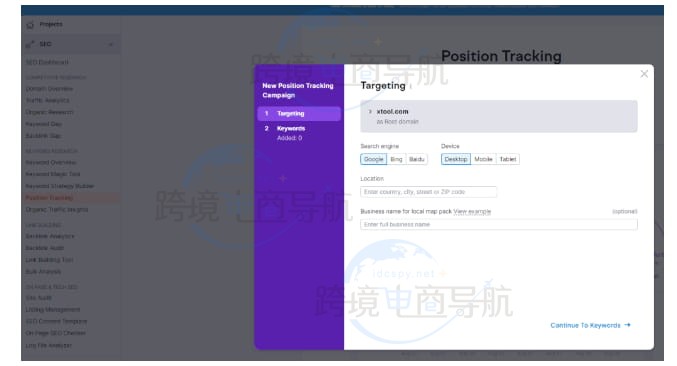
Task: Open Keyword Magic Tool in sidebar
Action: (x=53, y=174)
